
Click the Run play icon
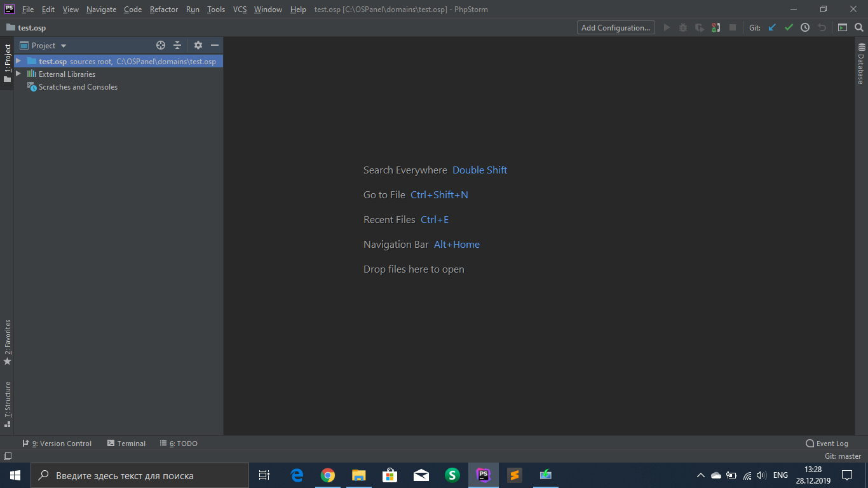[667, 27]
